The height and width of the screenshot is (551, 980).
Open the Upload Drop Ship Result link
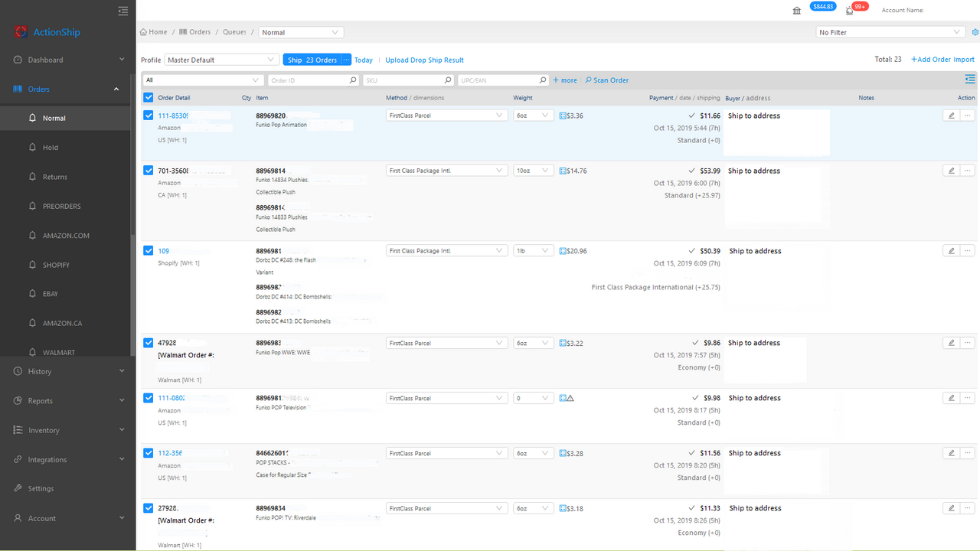pos(424,60)
